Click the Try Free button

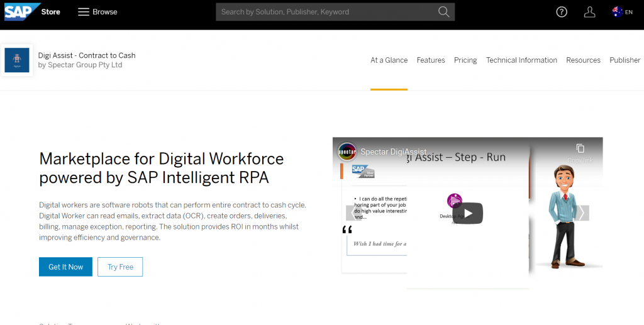coord(120,267)
